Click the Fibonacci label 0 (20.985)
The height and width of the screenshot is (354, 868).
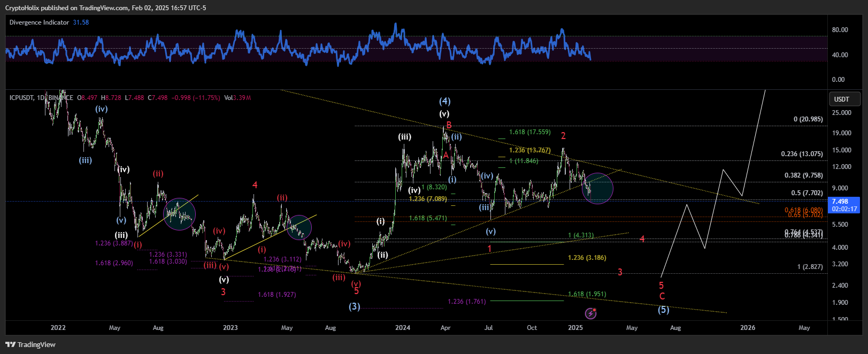pos(808,119)
